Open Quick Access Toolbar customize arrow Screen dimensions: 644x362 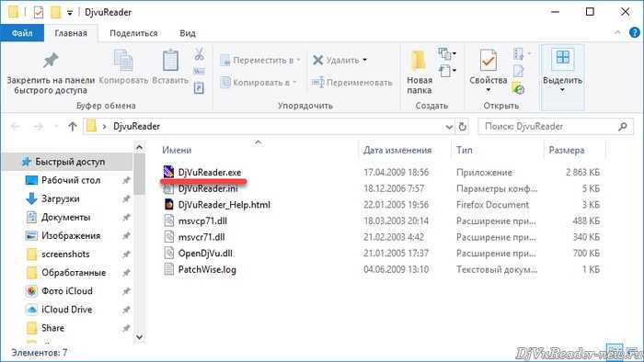70,13
